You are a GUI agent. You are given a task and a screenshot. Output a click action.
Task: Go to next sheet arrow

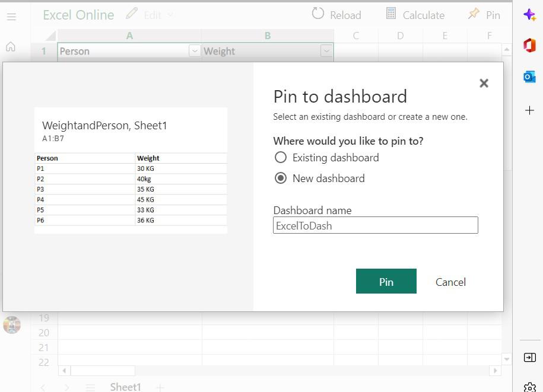tap(67, 387)
